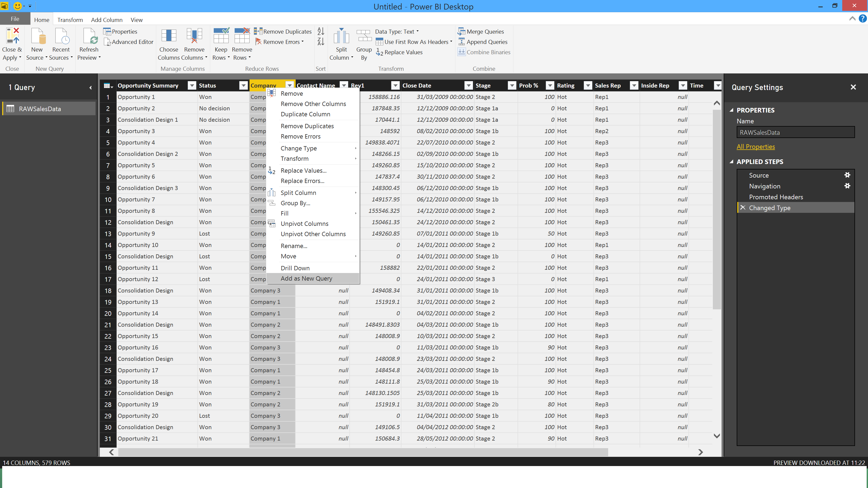Collapse the Queries pane
The height and width of the screenshot is (488, 868).
90,88
